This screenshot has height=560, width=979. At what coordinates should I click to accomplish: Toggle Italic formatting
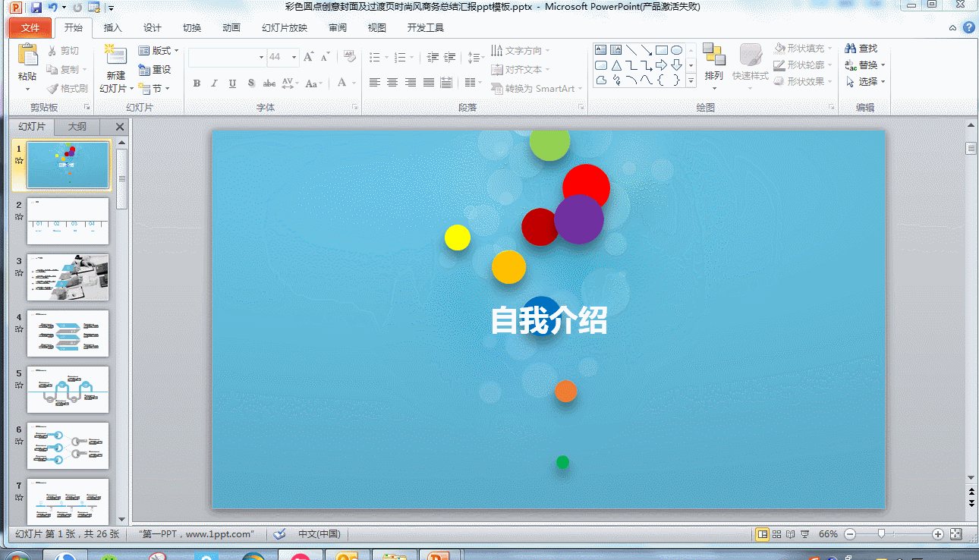click(214, 83)
